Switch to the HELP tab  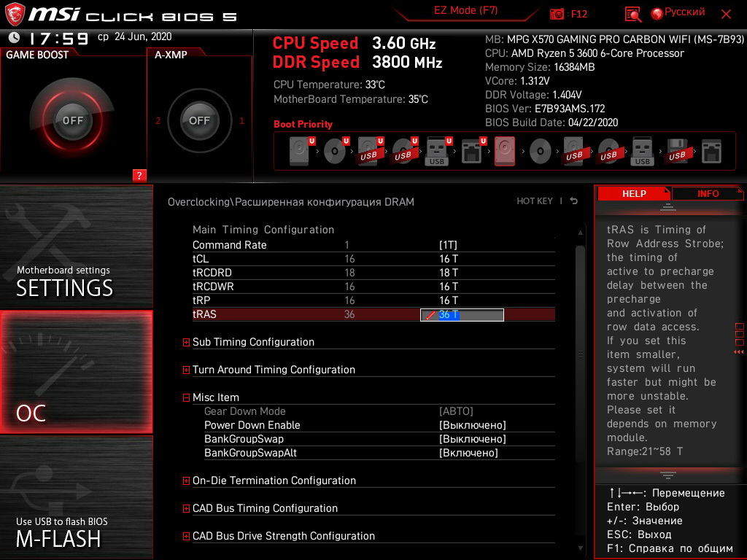(634, 193)
